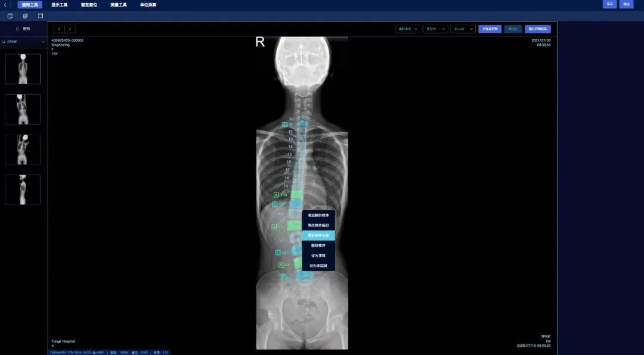Click the Tongji Hospital text

click(63, 341)
